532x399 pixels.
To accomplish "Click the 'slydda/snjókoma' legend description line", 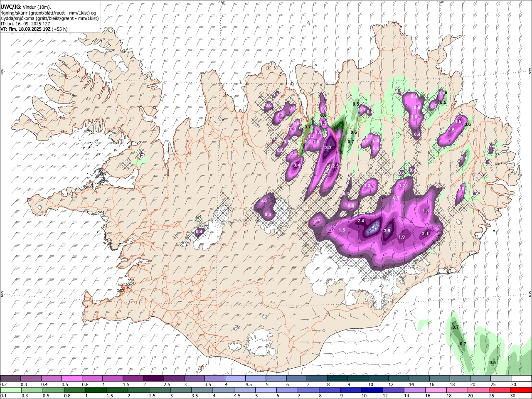I will [x=49, y=18].
